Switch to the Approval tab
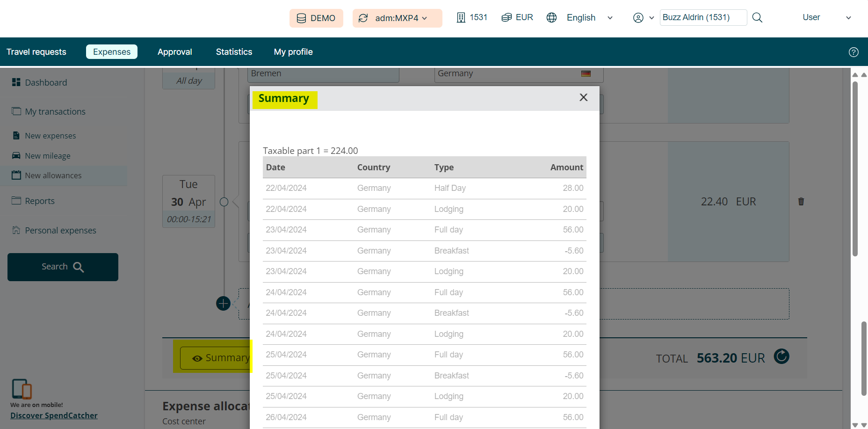This screenshot has width=868, height=429. pos(174,52)
